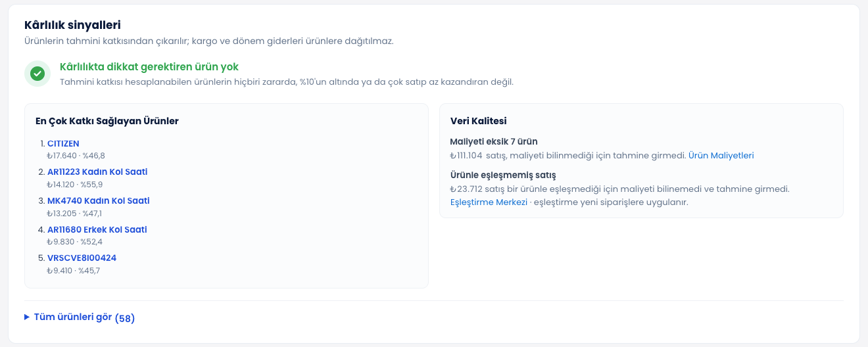Click 'Kârlılıkta dikkat gerektiren ürün yok' text
The width and height of the screenshot is (868, 347).
[x=149, y=67]
